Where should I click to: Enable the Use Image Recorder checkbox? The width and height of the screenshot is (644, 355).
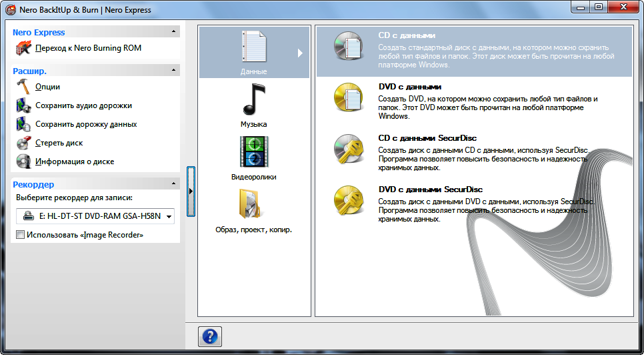click(21, 235)
